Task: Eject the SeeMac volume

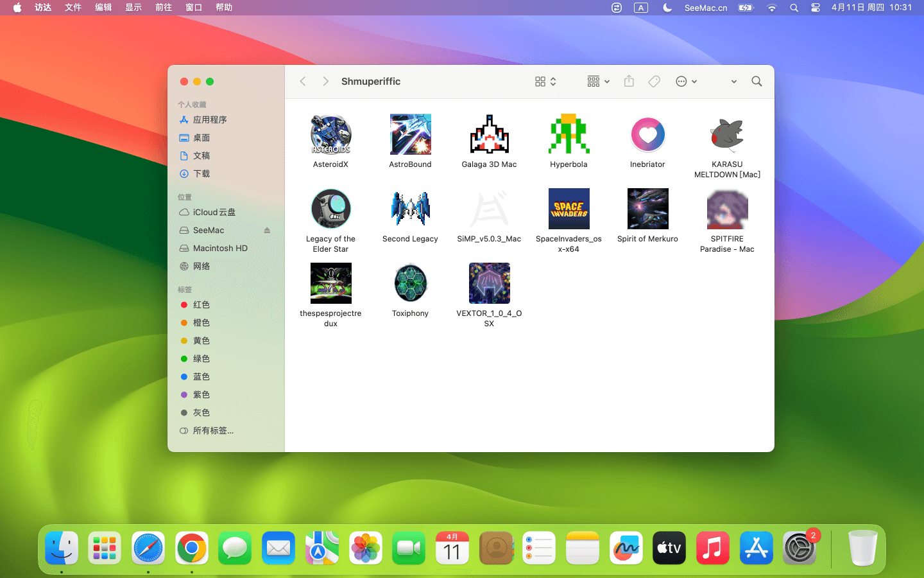Action: click(267, 231)
